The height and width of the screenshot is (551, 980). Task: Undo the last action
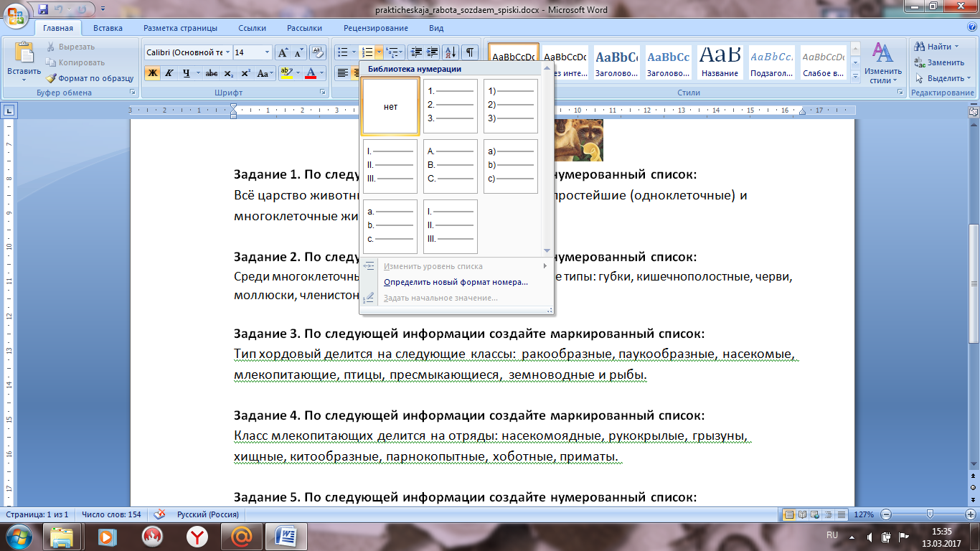(60, 10)
